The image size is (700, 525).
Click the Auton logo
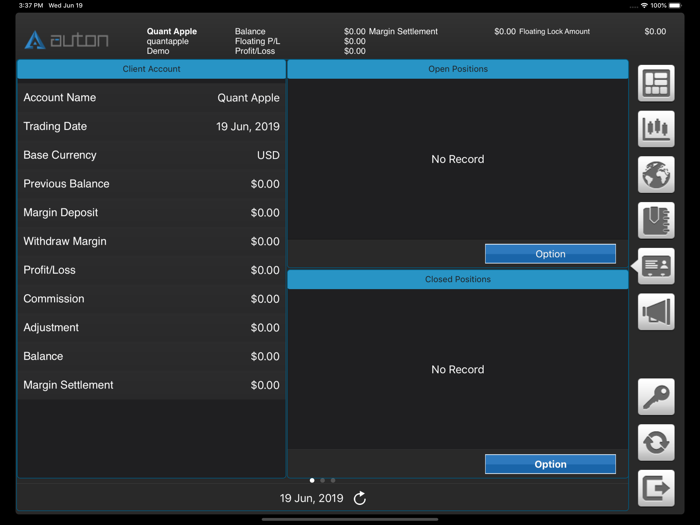(67, 41)
